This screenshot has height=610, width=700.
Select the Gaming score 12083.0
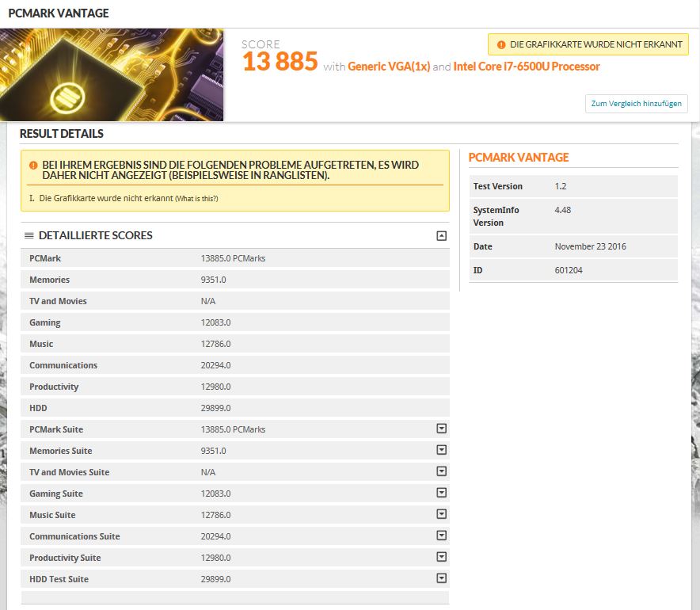(x=215, y=322)
